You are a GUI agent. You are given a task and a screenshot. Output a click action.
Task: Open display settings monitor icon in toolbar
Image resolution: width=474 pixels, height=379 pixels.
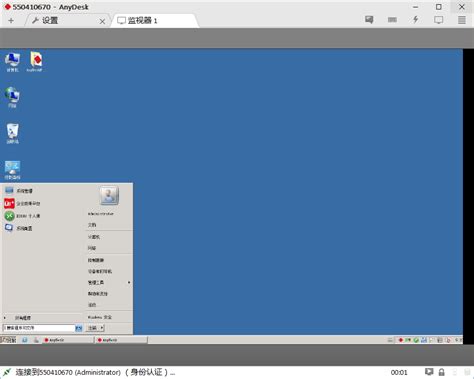point(439,20)
